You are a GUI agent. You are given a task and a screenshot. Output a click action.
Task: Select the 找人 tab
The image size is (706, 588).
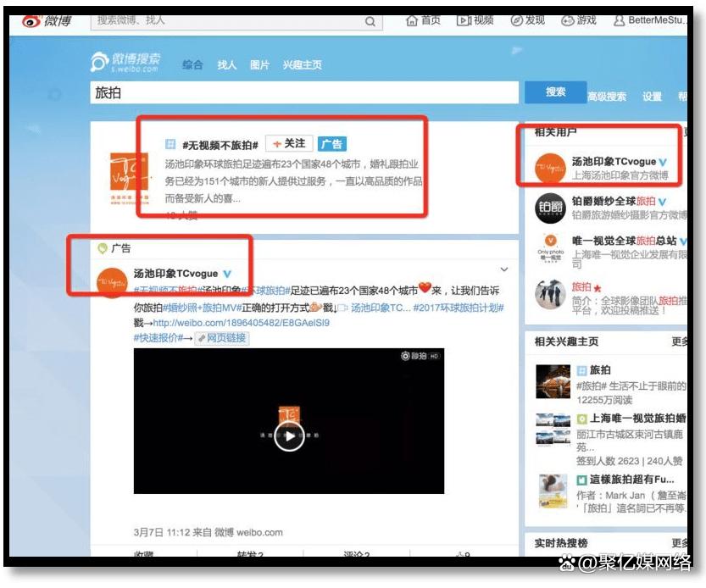click(x=226, y=65)
